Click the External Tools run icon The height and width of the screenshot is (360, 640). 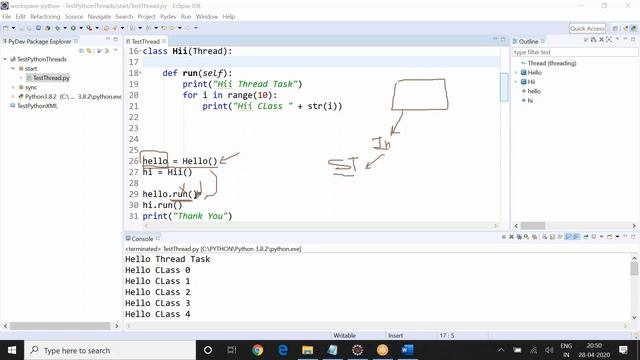(89, 28)
